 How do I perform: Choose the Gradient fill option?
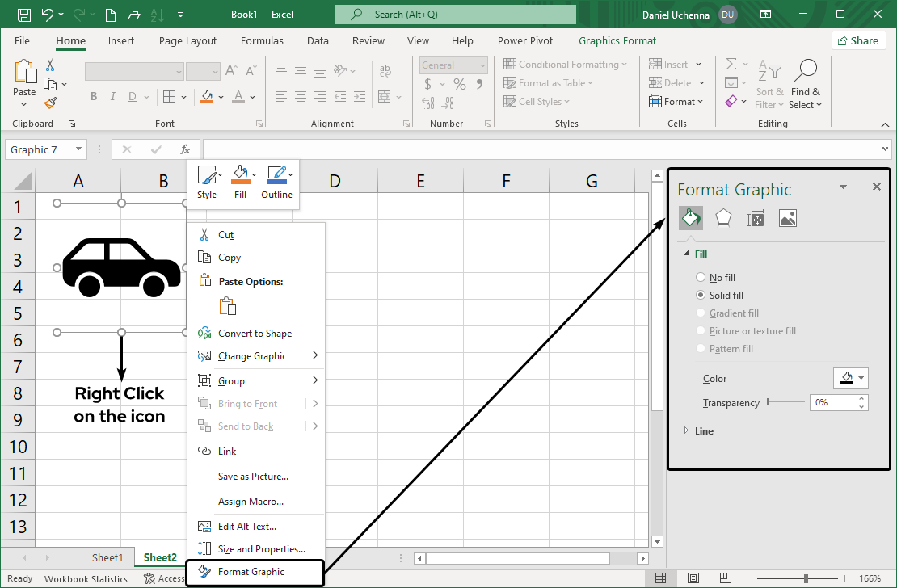(700, 313)
